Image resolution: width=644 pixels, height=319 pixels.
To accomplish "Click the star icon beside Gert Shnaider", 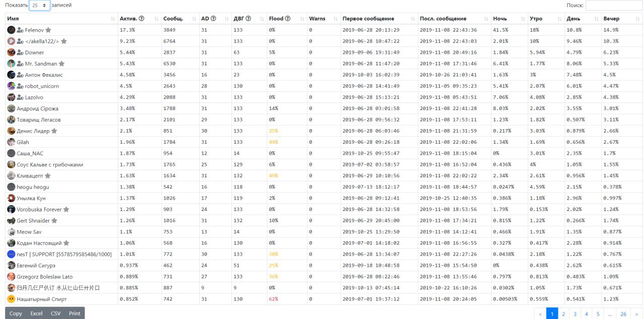I will (x=54, y=221).
